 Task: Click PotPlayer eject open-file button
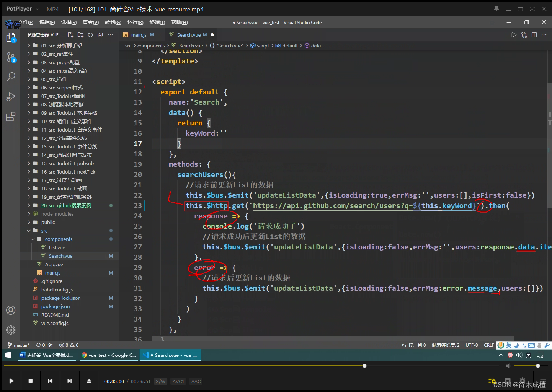click(x=89, y=381)
